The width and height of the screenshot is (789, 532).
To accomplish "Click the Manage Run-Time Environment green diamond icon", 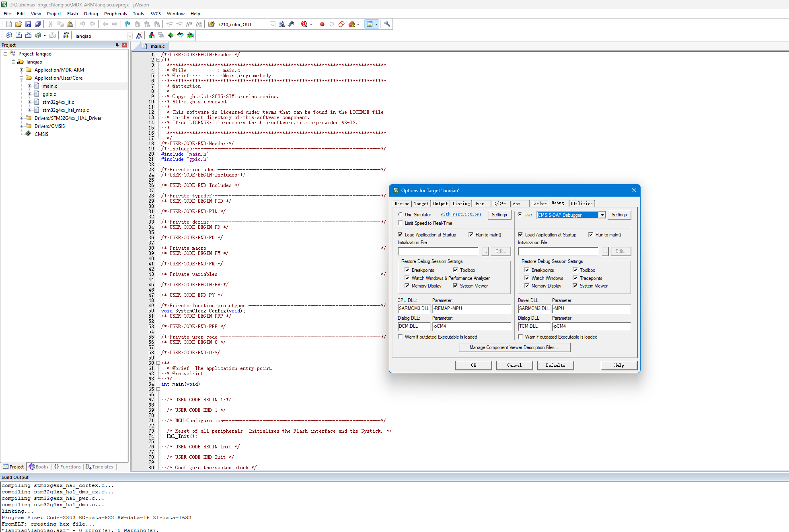I will click(171, 35).
